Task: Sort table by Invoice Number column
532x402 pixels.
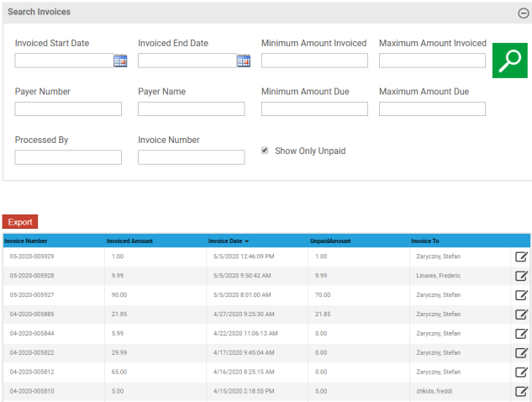Action: 26,241
